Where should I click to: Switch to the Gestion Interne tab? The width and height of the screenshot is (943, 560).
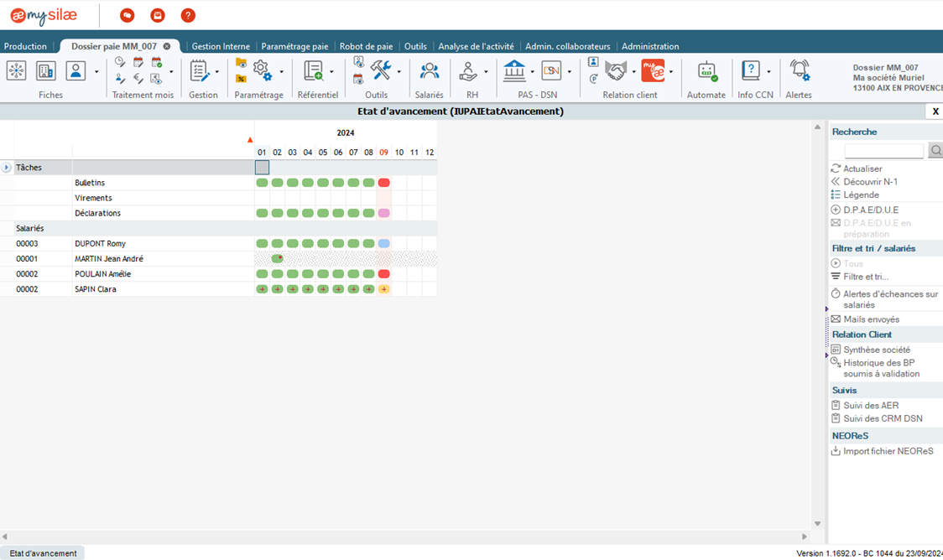coord(221,46)
